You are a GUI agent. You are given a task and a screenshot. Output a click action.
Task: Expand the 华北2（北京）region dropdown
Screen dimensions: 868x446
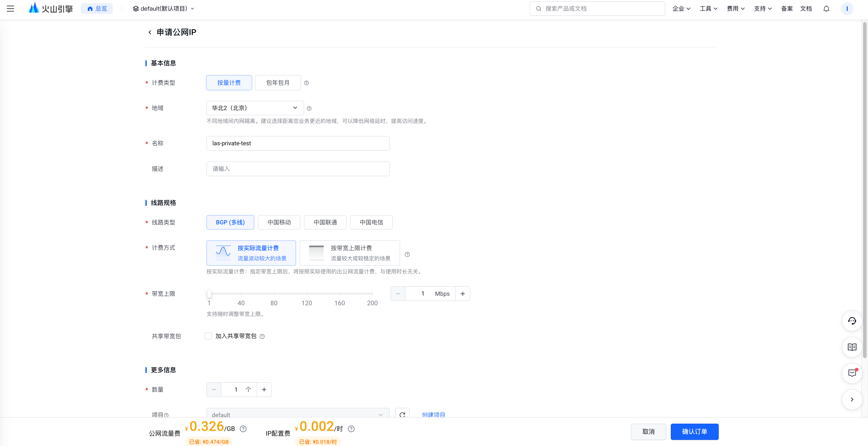pos(255,108)
